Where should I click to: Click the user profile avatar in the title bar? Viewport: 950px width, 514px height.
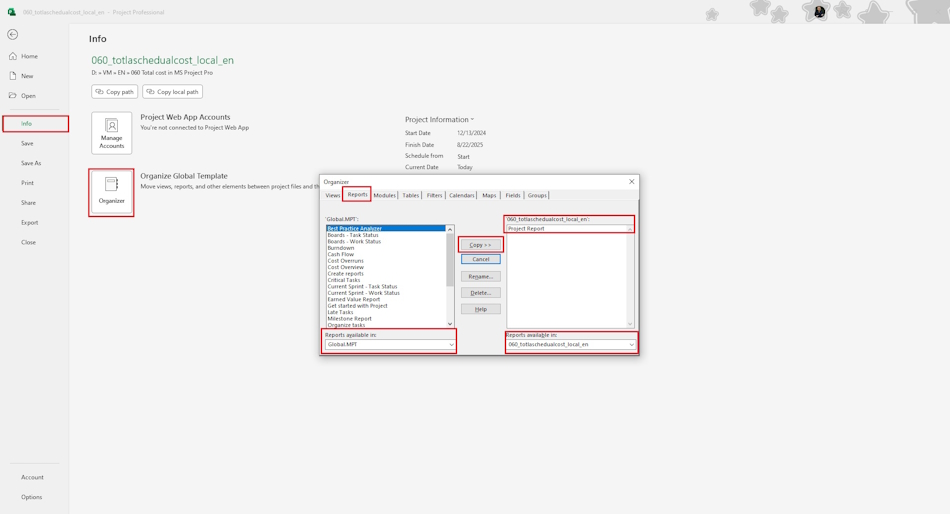point(819,12)
